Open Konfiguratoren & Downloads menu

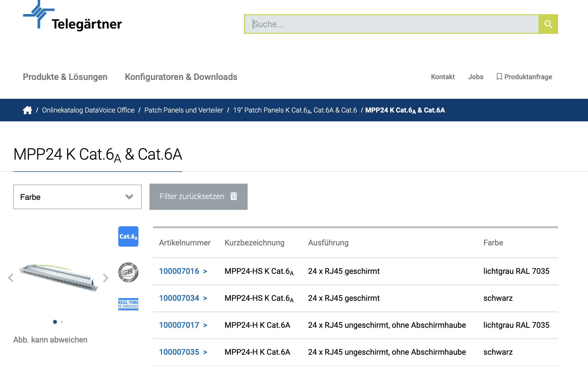pos(181,77)
